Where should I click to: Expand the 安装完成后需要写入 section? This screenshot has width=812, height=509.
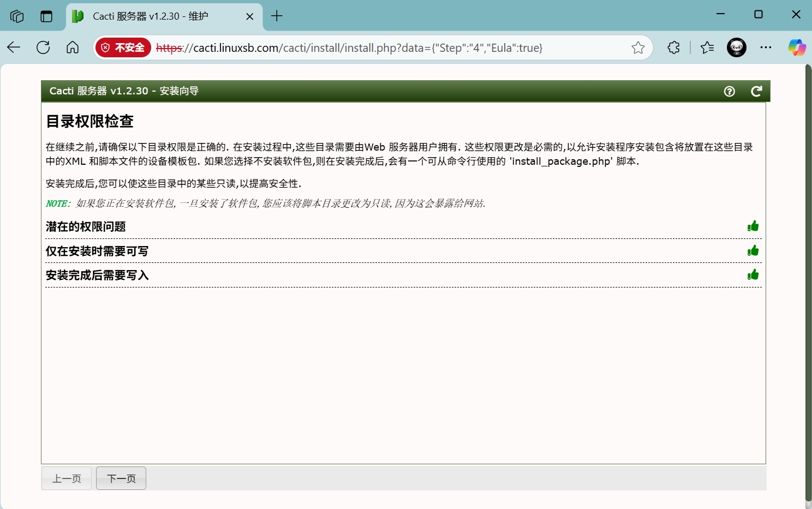click(97, 276)
